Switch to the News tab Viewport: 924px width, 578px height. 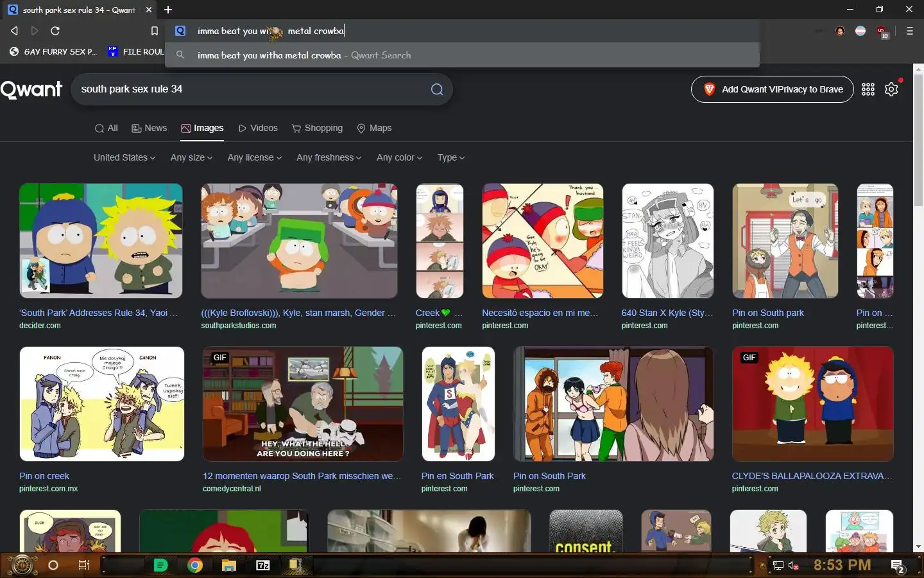point(149,128)
